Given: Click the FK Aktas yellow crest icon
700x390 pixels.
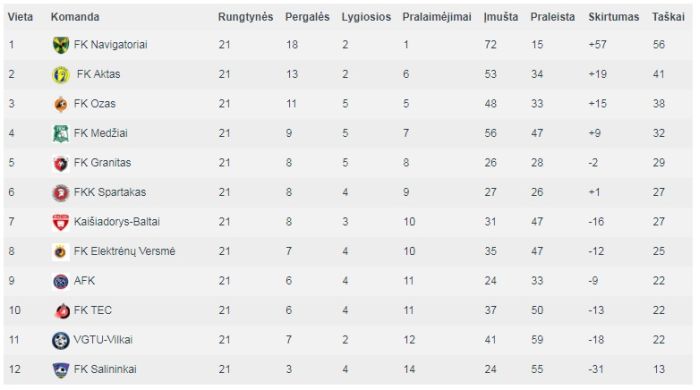Looking at the screenshot, I should point(61,75).
